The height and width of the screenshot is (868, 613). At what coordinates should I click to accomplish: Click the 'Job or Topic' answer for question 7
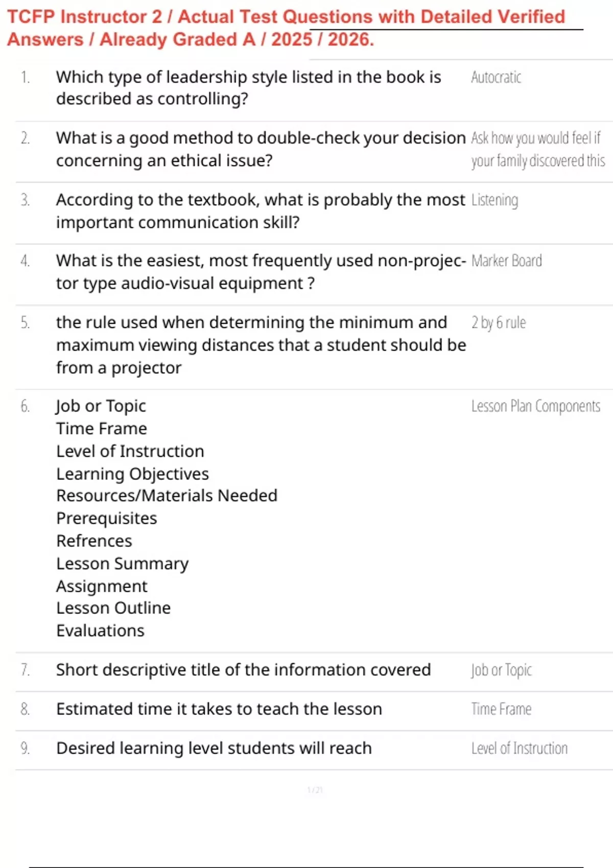(x=501, y=670)
